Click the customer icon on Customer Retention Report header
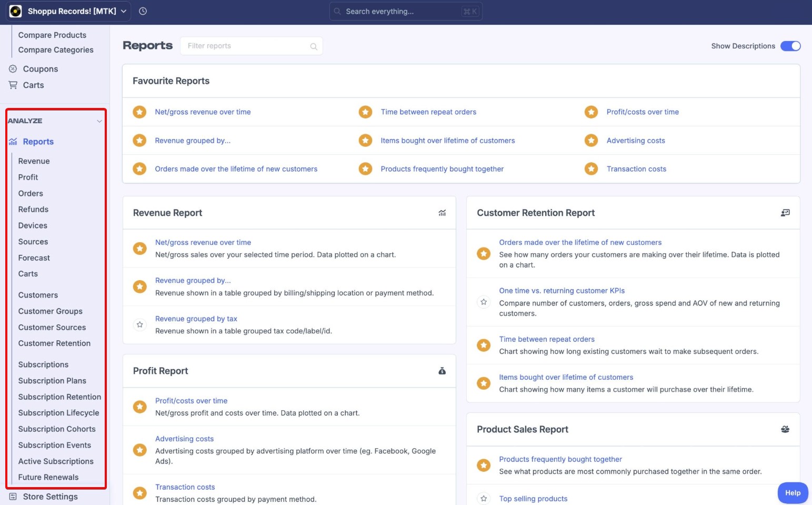The image size is (812, 505). coord(785,212)
